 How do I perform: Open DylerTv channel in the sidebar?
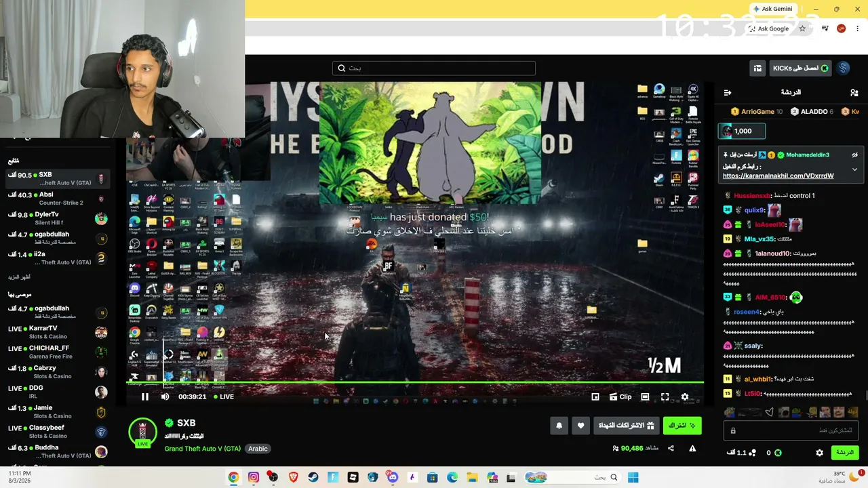(58, 218)
